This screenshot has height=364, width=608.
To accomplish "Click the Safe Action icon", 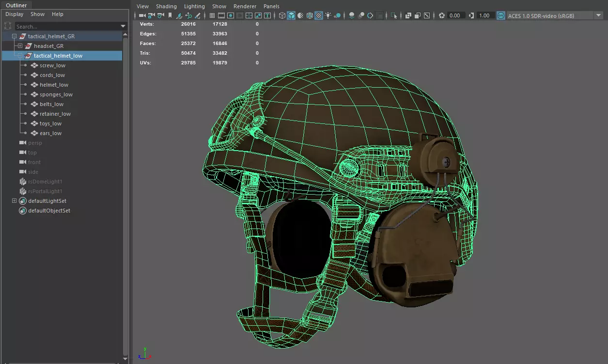I will tap(258, 15).
